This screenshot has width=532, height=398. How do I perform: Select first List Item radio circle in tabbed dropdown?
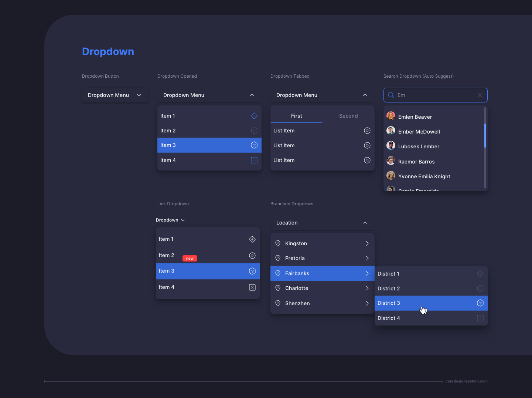pos(367,131)
